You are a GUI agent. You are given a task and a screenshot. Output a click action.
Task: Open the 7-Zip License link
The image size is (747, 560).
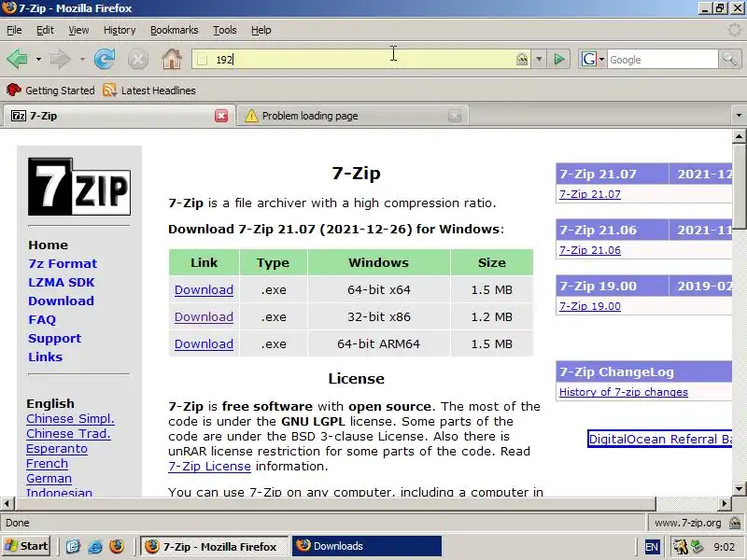coord(209,466)
